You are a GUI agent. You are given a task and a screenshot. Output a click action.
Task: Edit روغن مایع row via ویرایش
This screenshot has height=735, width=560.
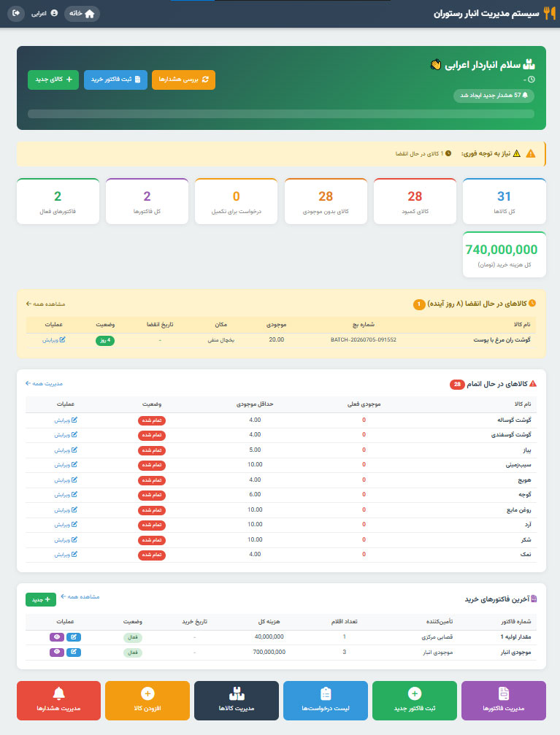(x=66, y=510)
